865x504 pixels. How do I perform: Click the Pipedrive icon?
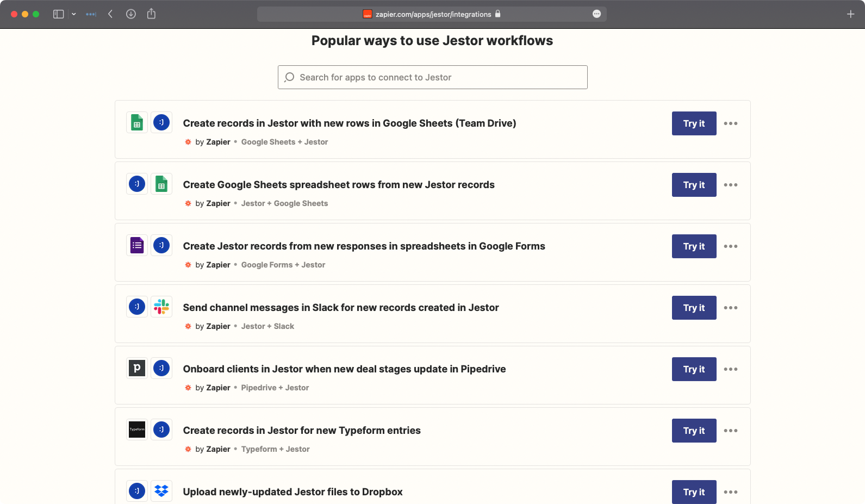click(x=137, y=368)
